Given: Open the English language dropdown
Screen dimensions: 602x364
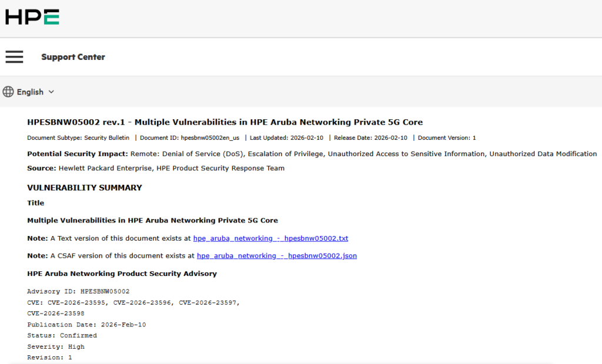Looking at the screenshot, I should 30,92.
